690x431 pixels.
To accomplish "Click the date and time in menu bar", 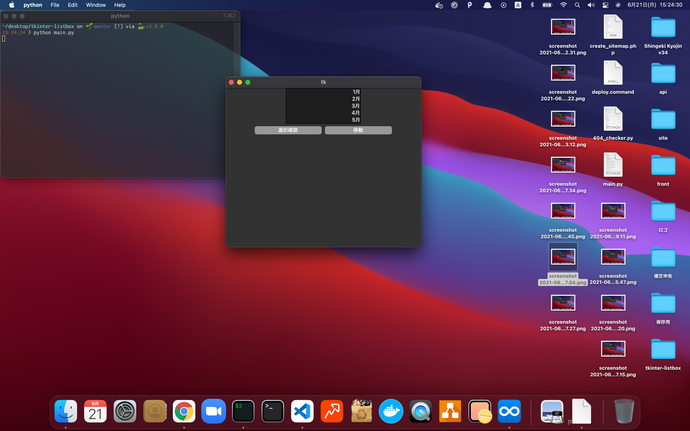I will click(655, 5).
